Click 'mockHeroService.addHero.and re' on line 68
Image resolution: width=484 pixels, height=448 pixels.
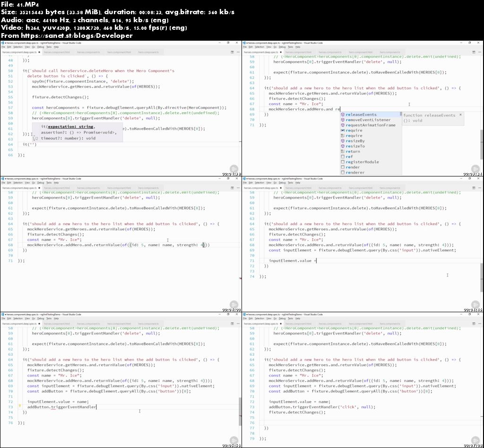click(304, 109)
